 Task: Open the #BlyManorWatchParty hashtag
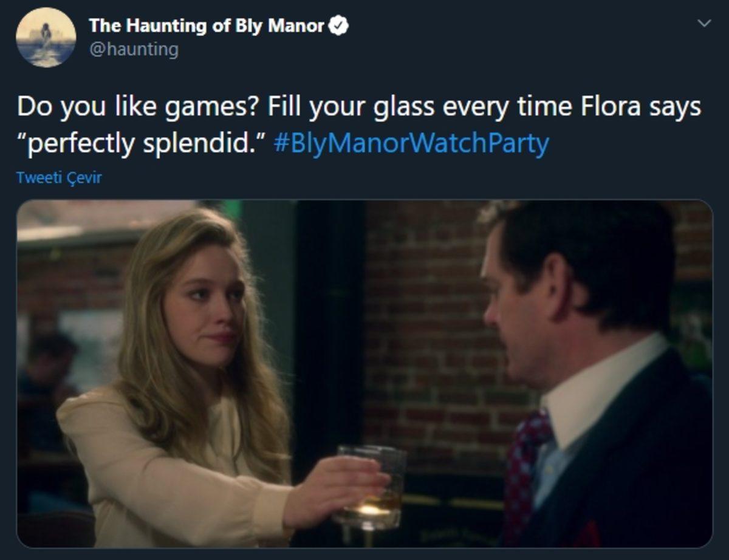[412, 143]
